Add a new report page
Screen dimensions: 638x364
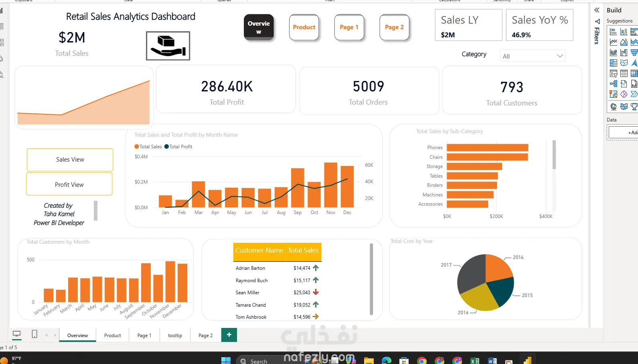coord(229,335)
